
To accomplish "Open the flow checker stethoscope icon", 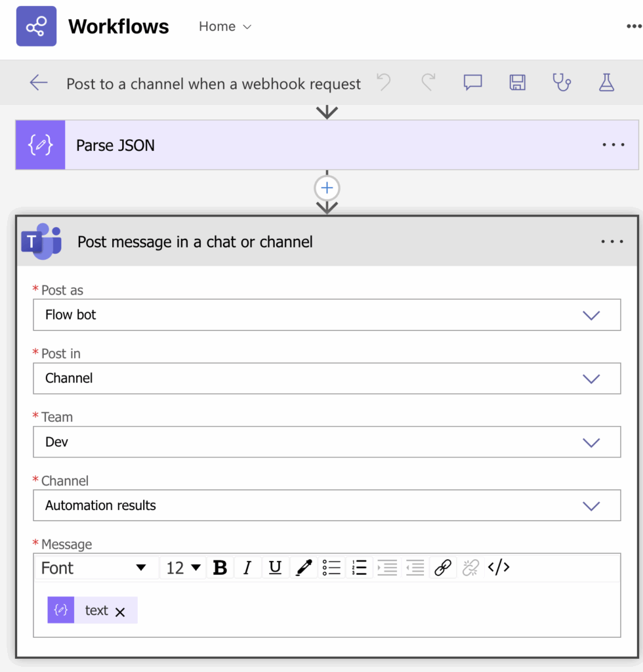I will point(561,83).
